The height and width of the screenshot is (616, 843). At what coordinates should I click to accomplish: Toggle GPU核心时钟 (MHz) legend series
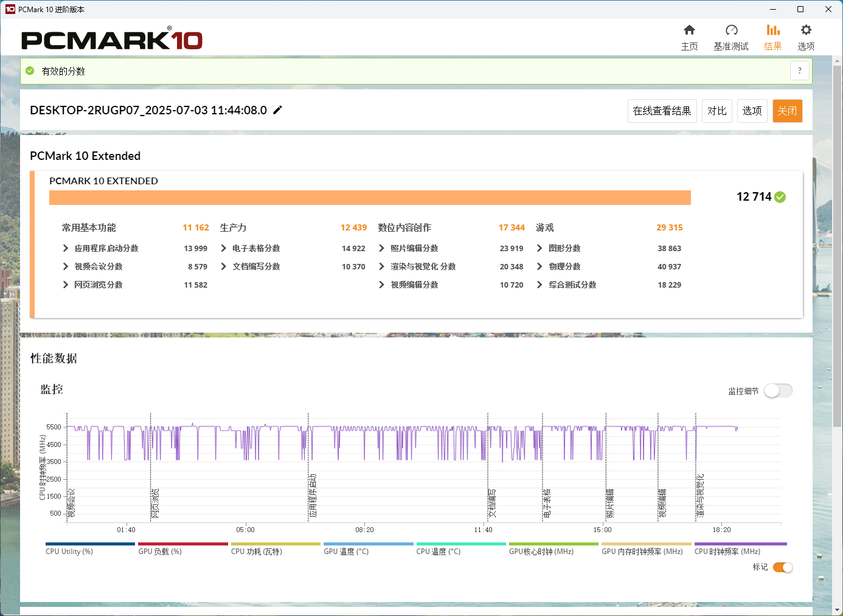[553, 549]
